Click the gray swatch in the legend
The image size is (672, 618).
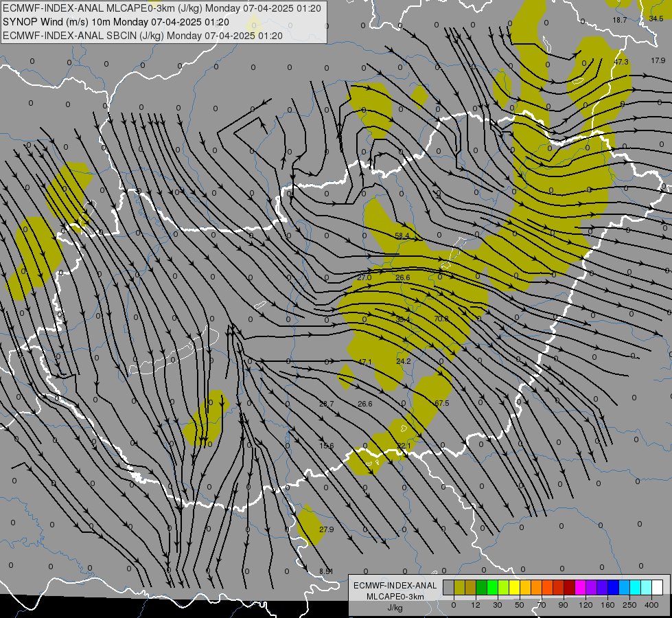pyautogui.click(x=449, y=587)
